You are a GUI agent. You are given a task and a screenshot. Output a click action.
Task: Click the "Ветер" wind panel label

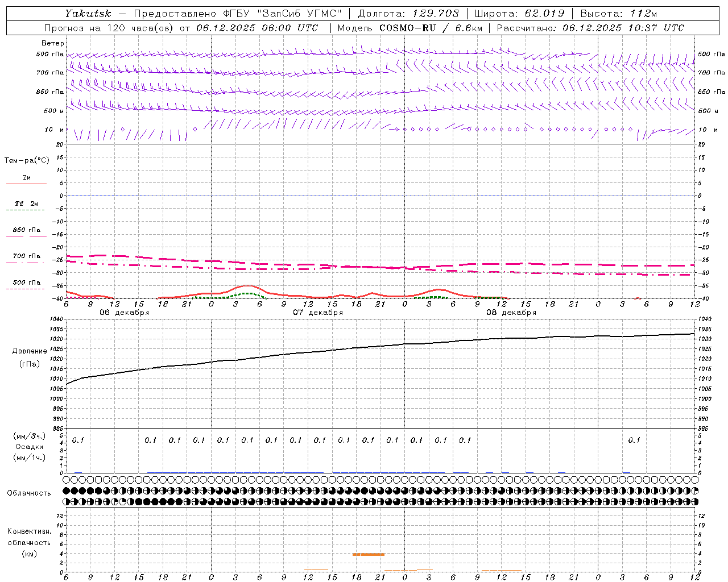click(53, 43)
